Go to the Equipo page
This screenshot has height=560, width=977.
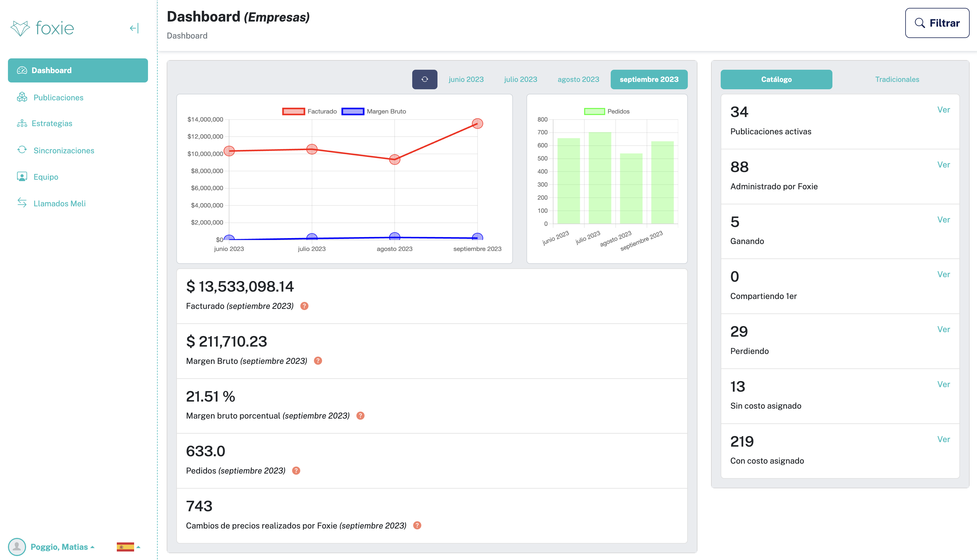pos(46,177)
